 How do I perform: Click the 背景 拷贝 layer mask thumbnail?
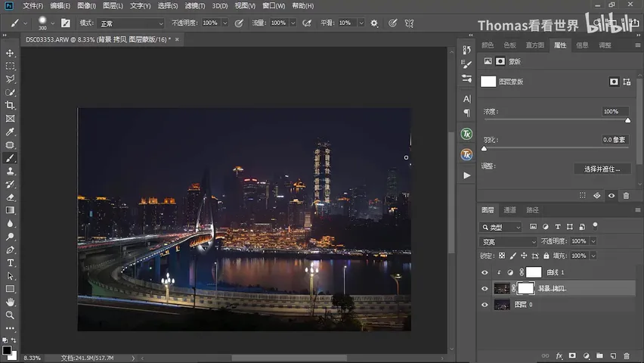point(525,289)
